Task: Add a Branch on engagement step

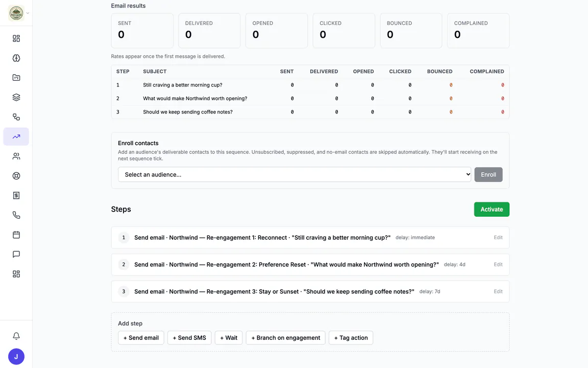Action: (286, 337)
